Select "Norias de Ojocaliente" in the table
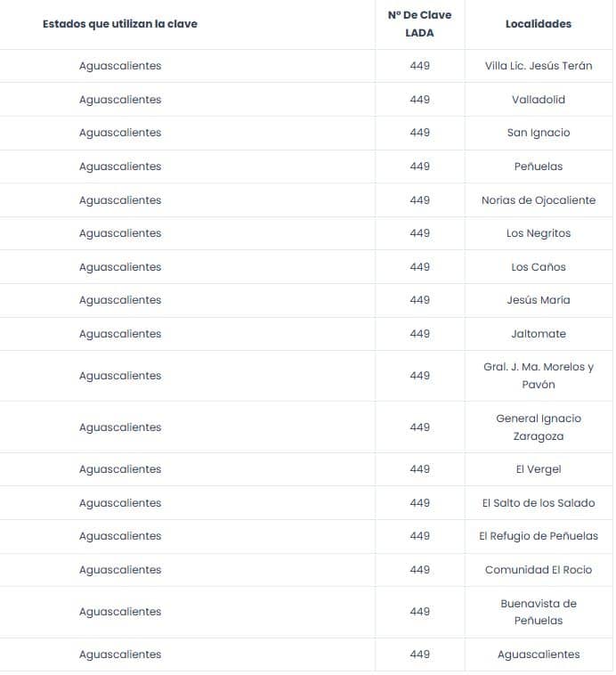The width and height of the screenshot is (616, 675). pyautogui.click(x=538, y=200)
